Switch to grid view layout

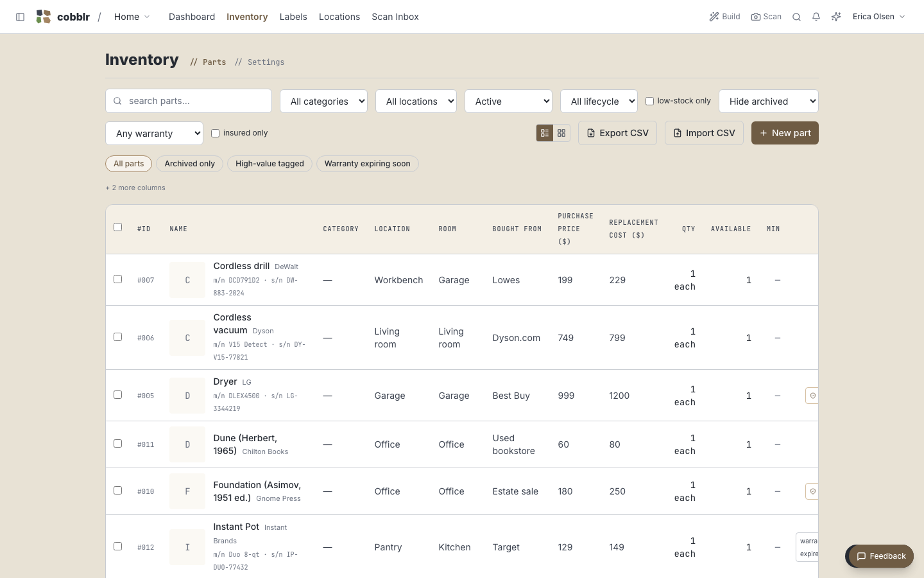pos(561,133)
